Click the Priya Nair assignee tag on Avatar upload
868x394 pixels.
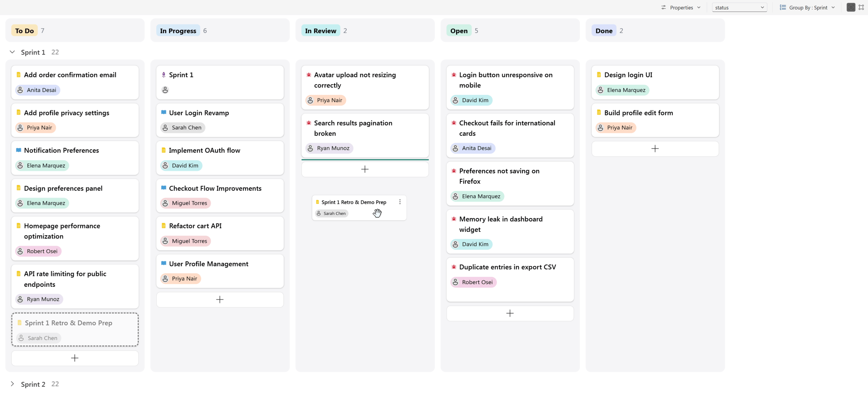coord(325,100)
